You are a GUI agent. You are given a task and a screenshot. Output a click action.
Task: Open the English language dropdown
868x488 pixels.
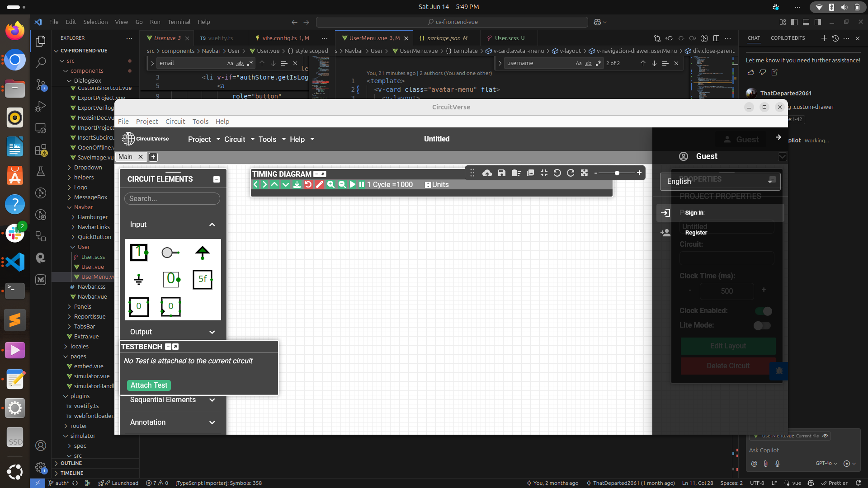tap(720, 181)
